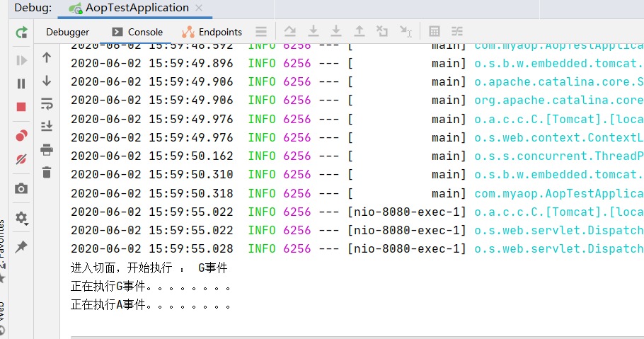Click the Trace Current Stream Chain icon
Screen dimensions: 644x339
click(457, 31)
